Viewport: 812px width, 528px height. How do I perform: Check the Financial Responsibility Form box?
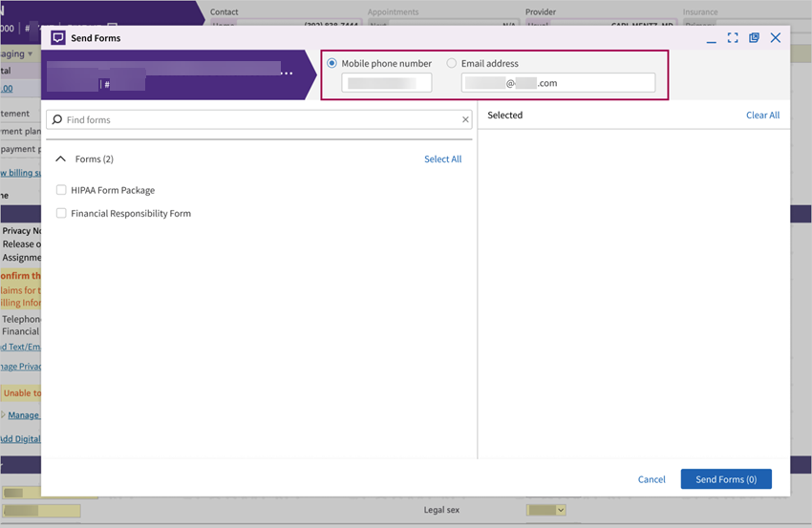pyautogui.click(x=61, y=213)
